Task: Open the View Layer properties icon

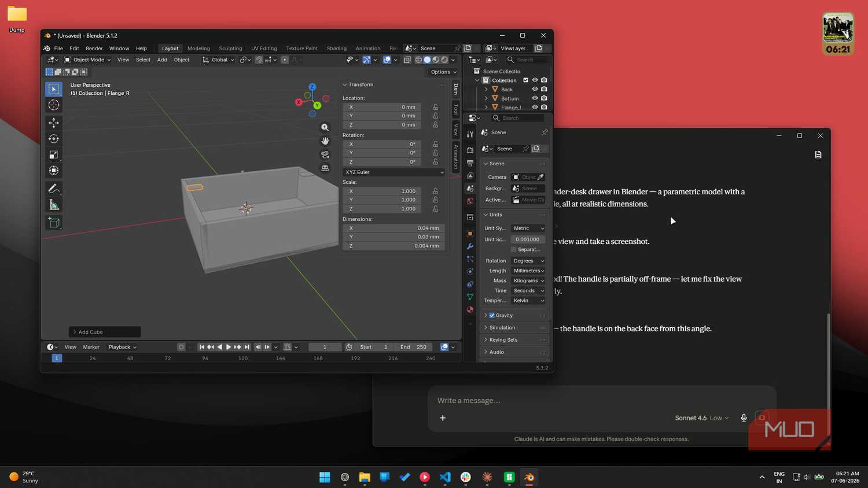Action: 470,176
